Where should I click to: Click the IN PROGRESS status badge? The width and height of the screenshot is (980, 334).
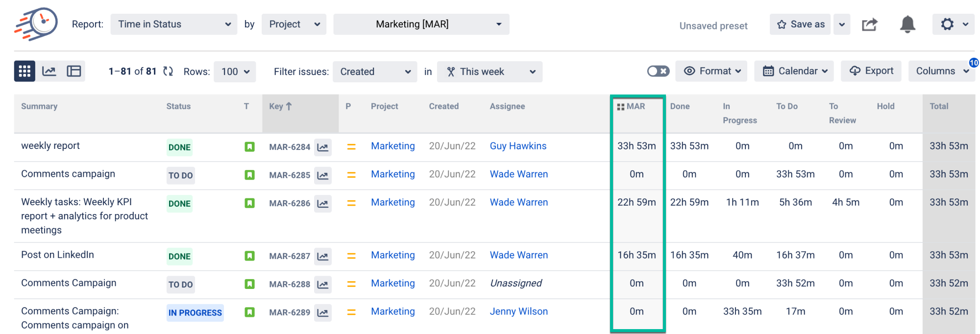[x=195, y=313]
